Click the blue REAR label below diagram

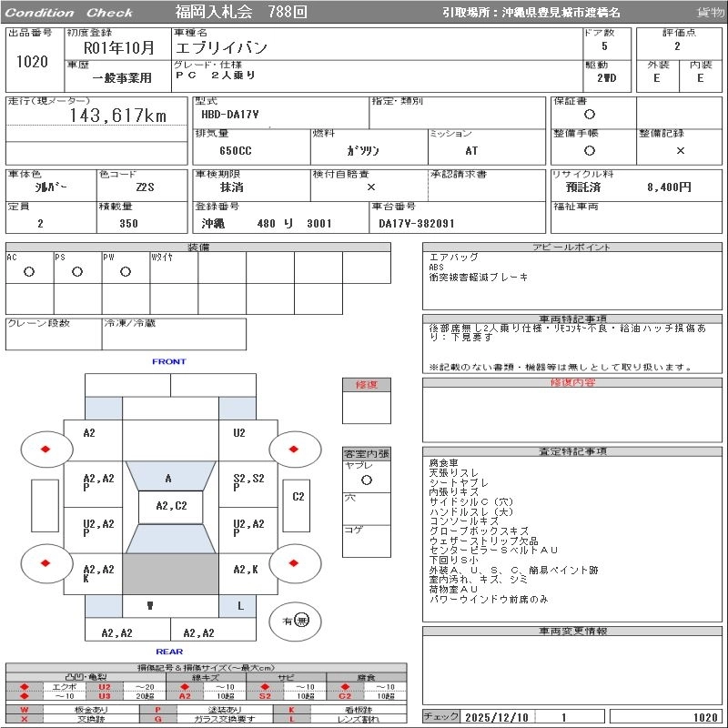pos(169,652)
